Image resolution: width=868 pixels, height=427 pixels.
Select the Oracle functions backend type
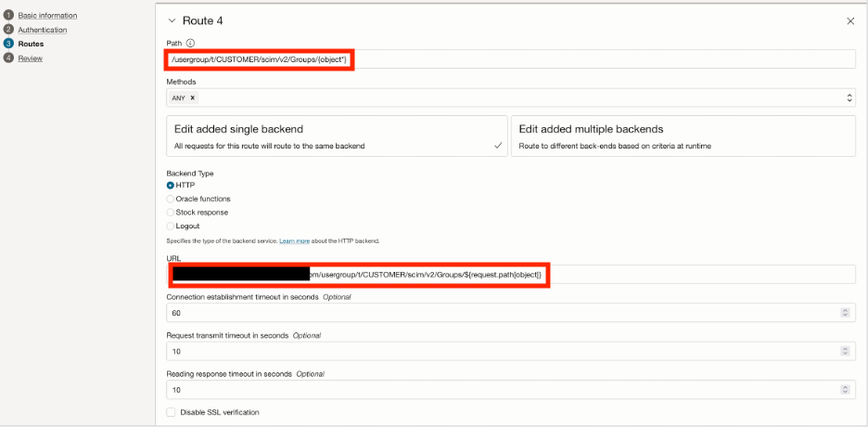(x=171, y=199)
